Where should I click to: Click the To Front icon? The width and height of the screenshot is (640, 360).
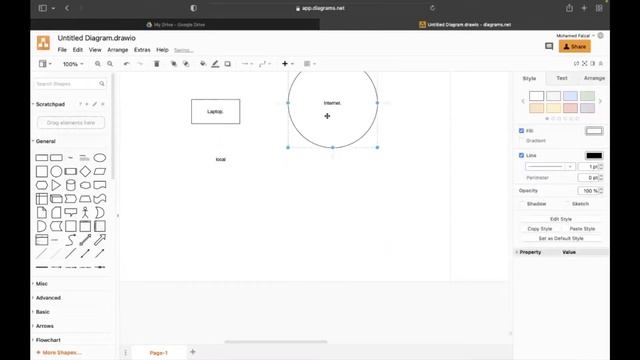[x=173, y=64]
